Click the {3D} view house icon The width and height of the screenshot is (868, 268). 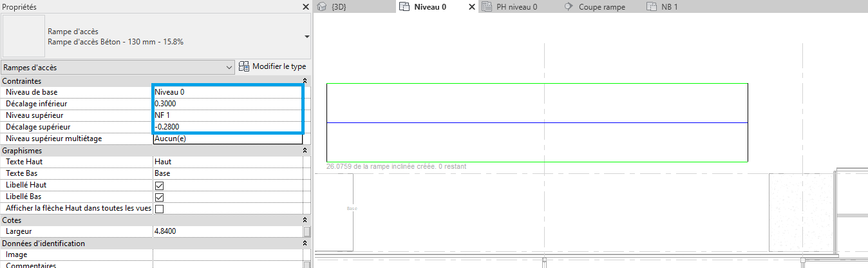(x=322, y=6)
